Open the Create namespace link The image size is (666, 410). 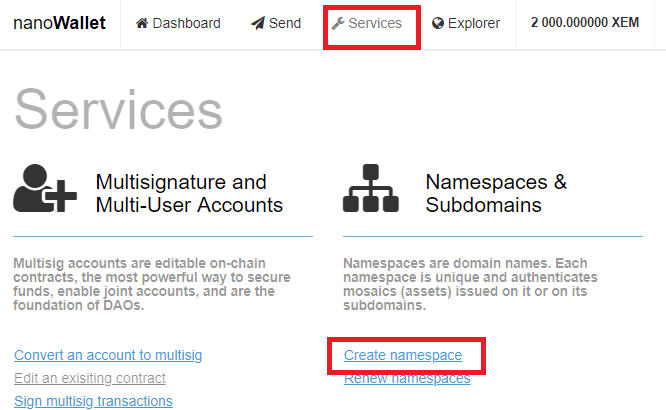coord(403,355)
